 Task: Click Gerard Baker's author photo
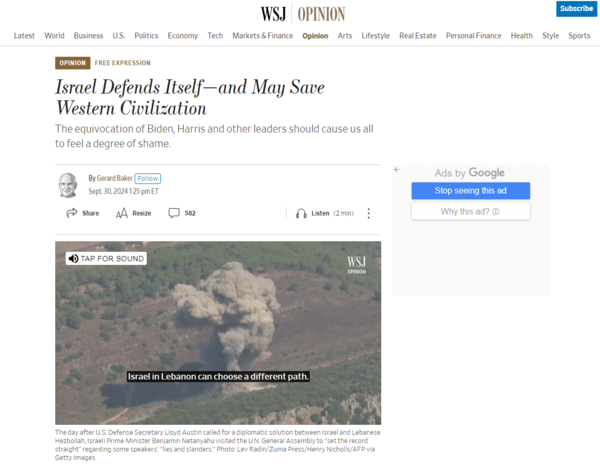pyautogui.click(x=68, y=185)
